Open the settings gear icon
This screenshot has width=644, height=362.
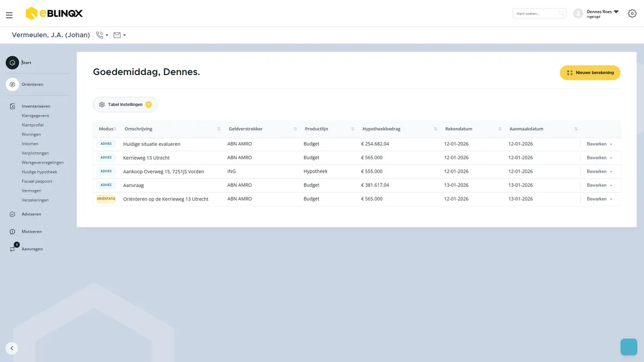pyautogui.click(x=632, y=13)
